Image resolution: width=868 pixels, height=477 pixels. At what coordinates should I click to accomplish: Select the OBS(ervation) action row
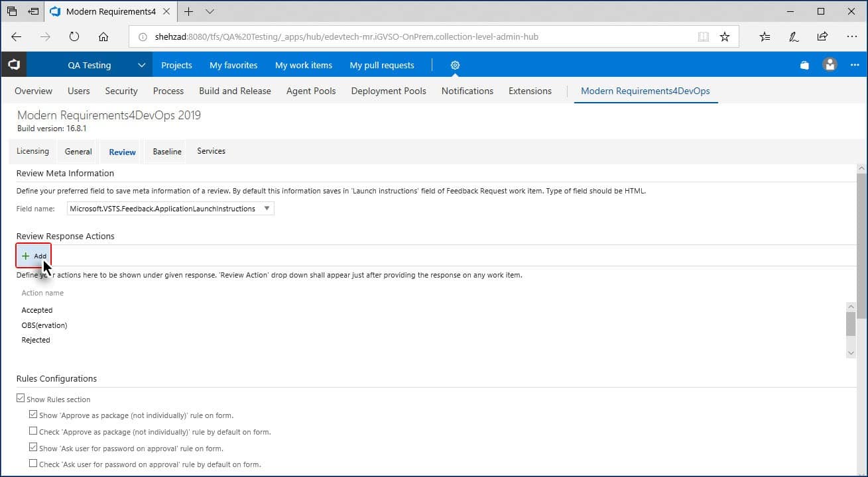(x=44, y=325)
